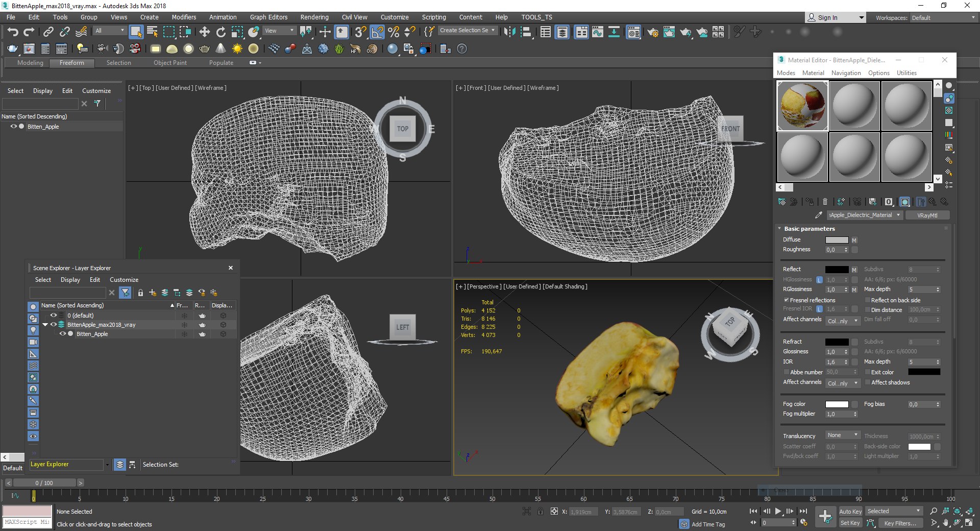Open Zoom Extents All navigation tool
This screenshot has width=980, height=531.
click(x=970, y=511)
